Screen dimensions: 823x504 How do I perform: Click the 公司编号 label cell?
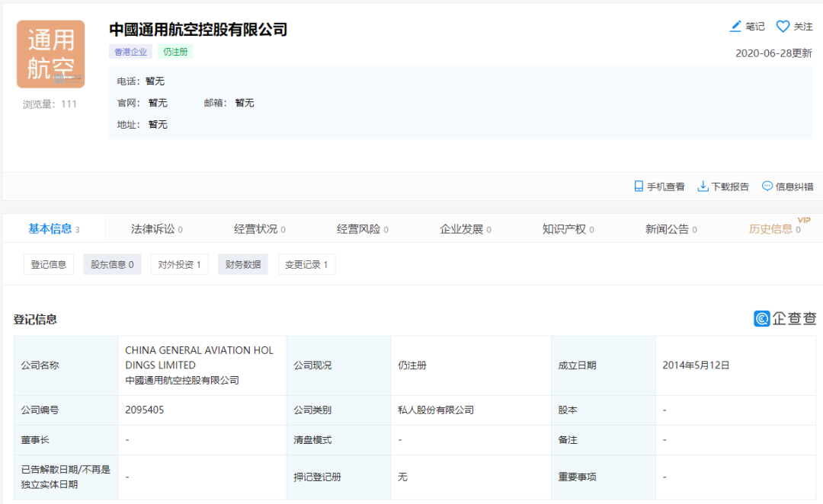[66, 410]
